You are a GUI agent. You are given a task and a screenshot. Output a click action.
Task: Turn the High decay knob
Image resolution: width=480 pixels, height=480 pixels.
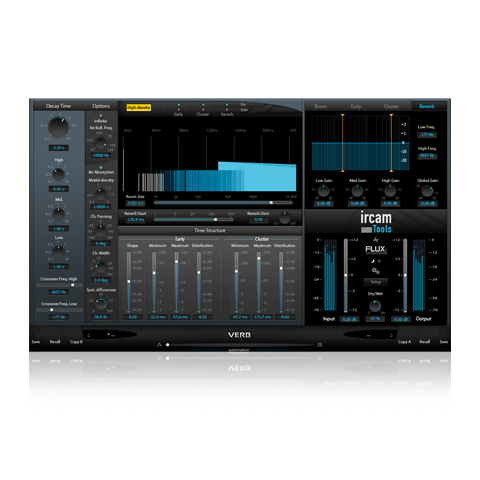click(x=59, y=175)
